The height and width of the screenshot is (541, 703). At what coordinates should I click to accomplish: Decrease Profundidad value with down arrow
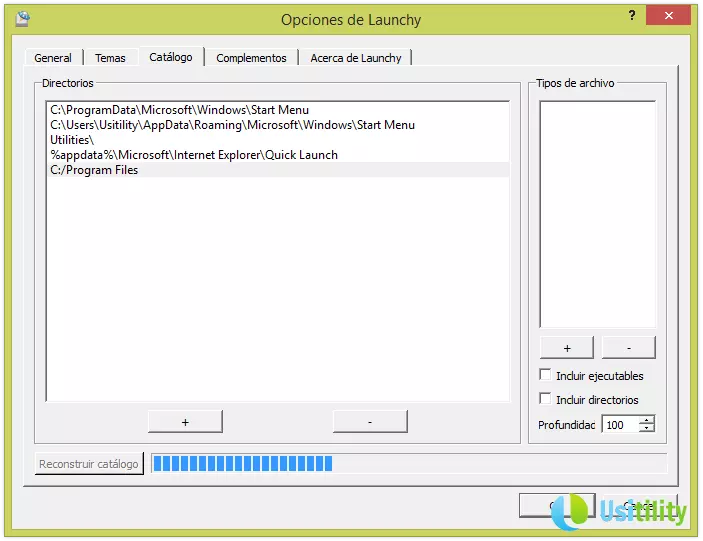pos(646,429)
